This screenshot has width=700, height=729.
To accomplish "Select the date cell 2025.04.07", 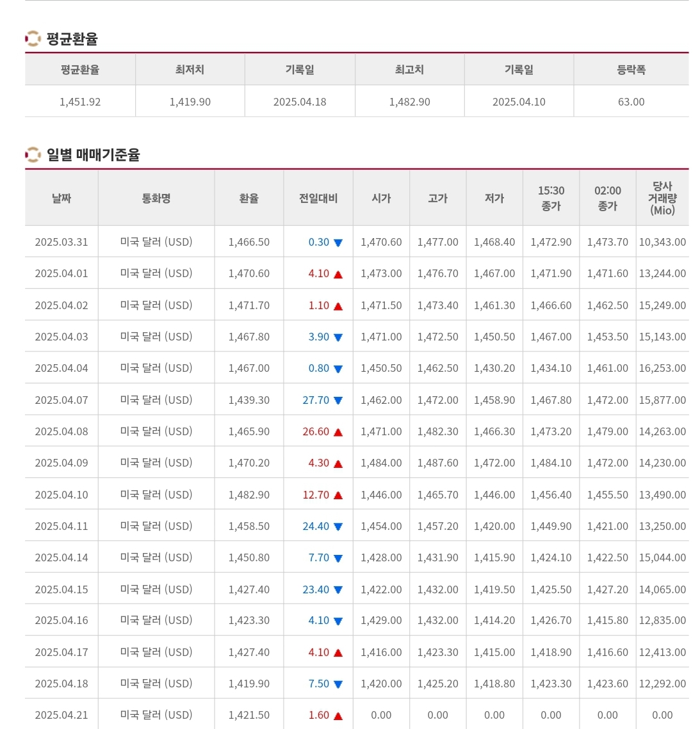I will [x=61, y=400].
